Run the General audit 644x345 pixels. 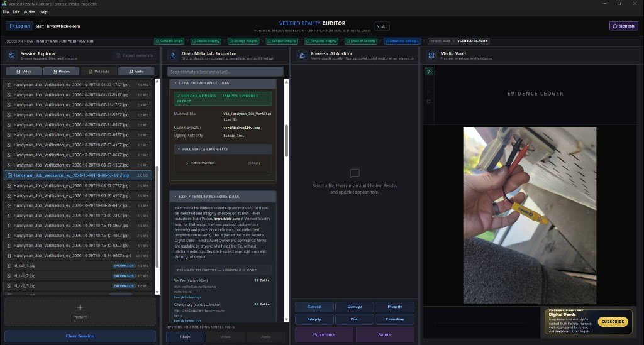coord(314,307)
